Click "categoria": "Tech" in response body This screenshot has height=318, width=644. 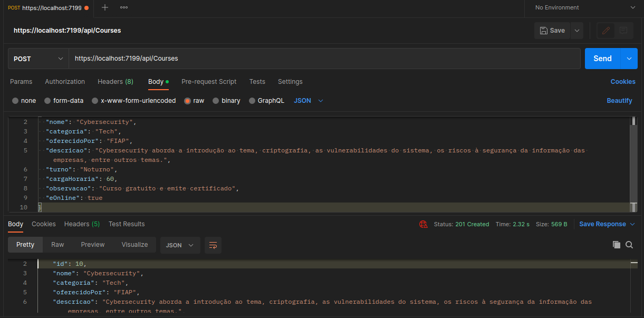90,283
